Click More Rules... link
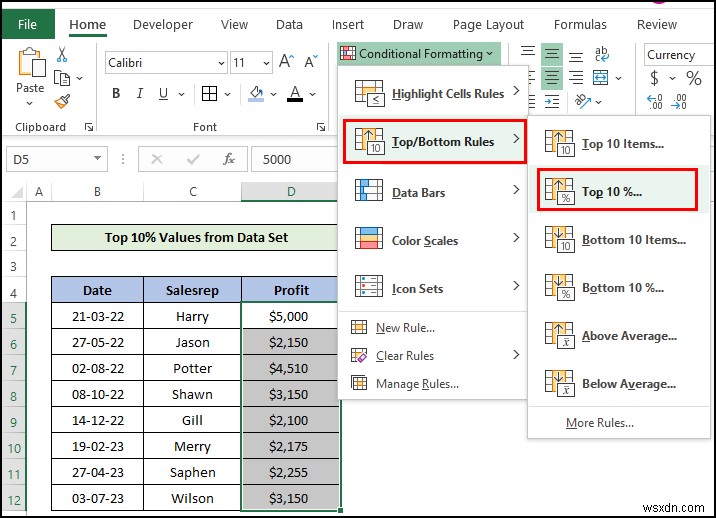 tap(600, 423)
